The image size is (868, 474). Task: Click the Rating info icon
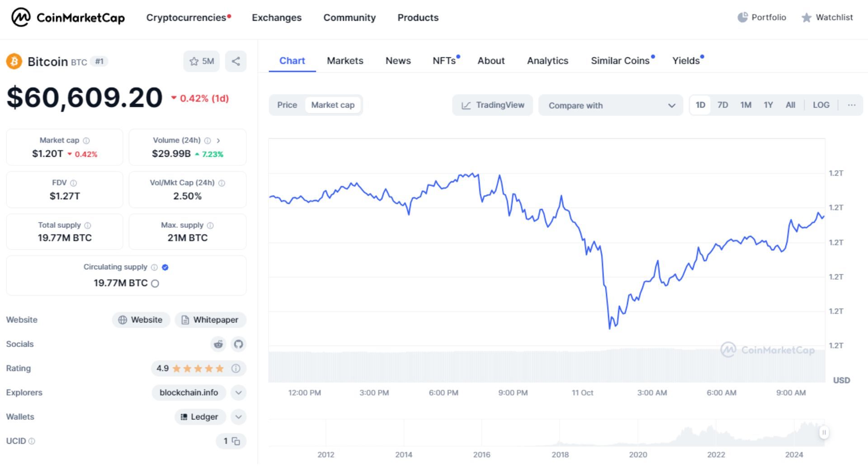236,368
